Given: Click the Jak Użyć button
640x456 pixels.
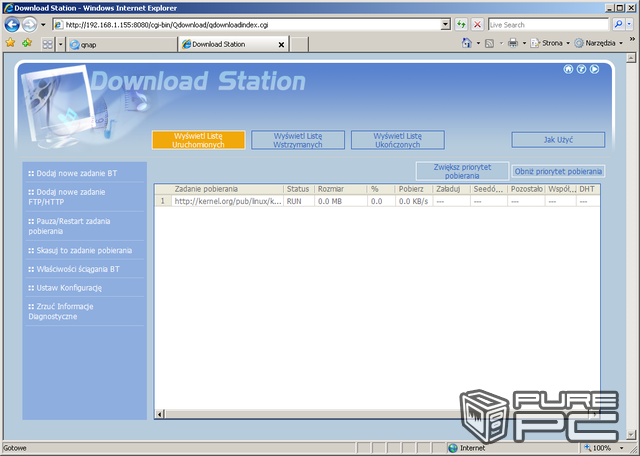Looking at the screenshot, I should pyautogui.click(x=558, y=140).
